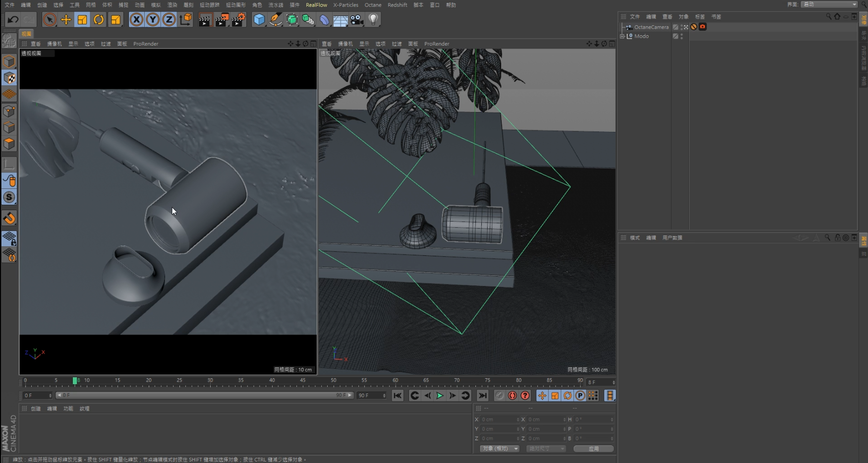Go to start of animation
868x463 pixels.
pyautogui.click(x=398, y=396)
